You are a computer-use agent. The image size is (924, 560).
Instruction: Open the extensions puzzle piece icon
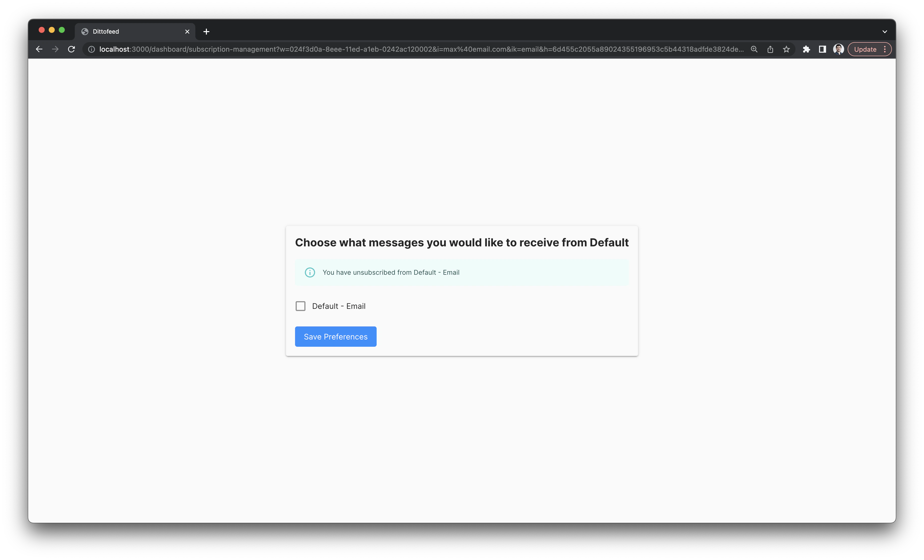coord(806,49)
